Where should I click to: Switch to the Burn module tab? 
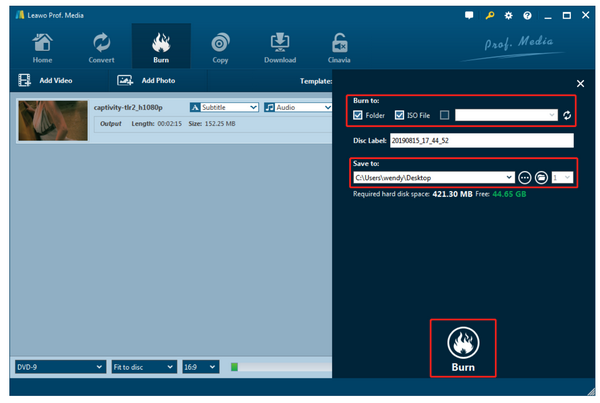click(x=161, y=47)
